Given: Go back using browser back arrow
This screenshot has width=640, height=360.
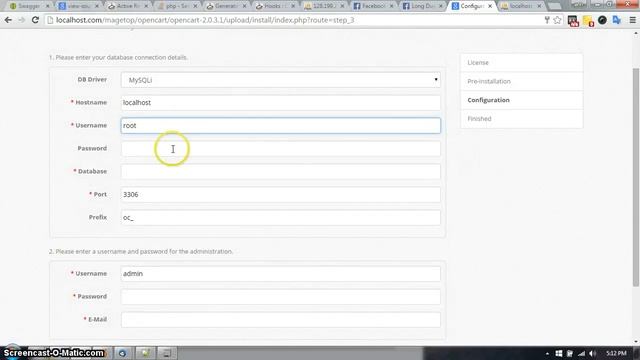Looking at the screenshot, I should pyautogui.click(x=8, y=20).
